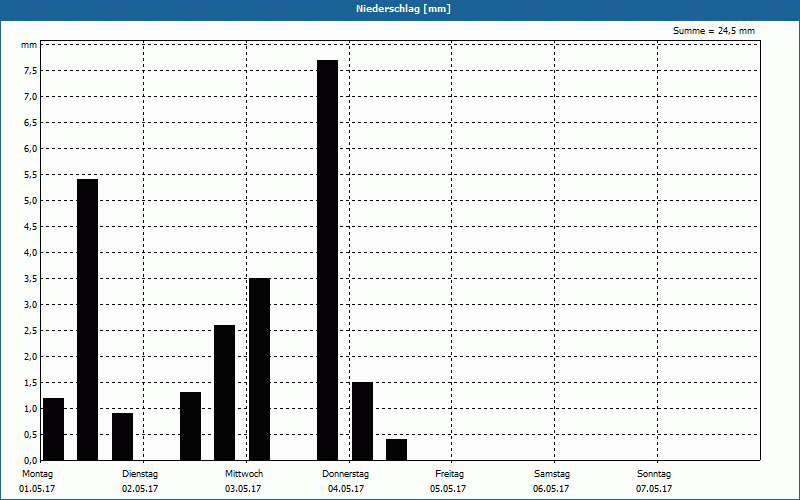Screen dimensions: 800x500
Task: Click the 2,6 mm bar before Mittwoch
Action: (224, 393)
